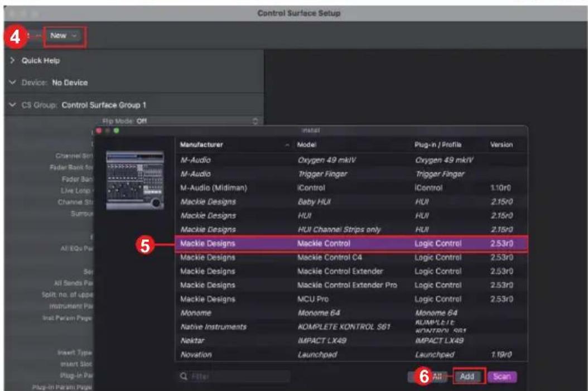The image size is (588, 391).
Task: Select the Mackie Control row
Action: point(351,244)
